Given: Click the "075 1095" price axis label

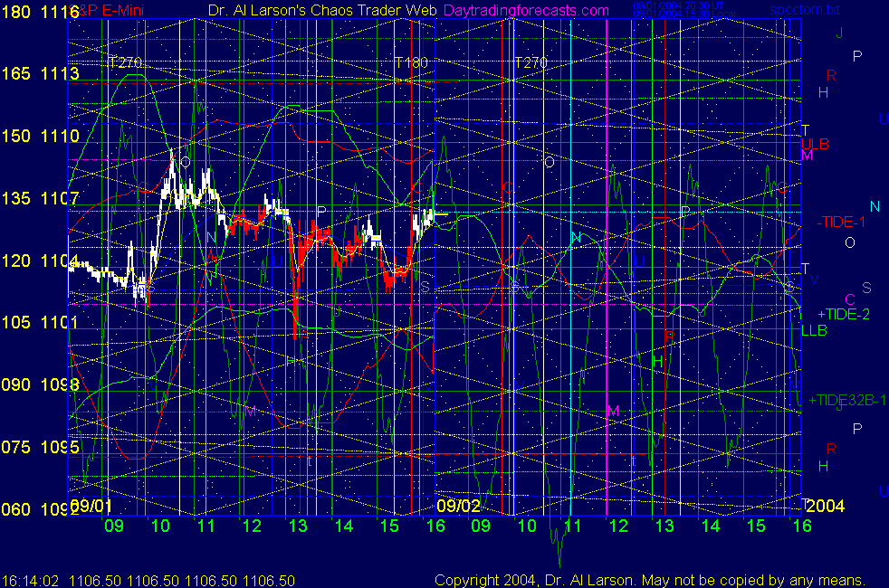Looking at the screenshot, I should pyautogui.click(x=40, y=447).
